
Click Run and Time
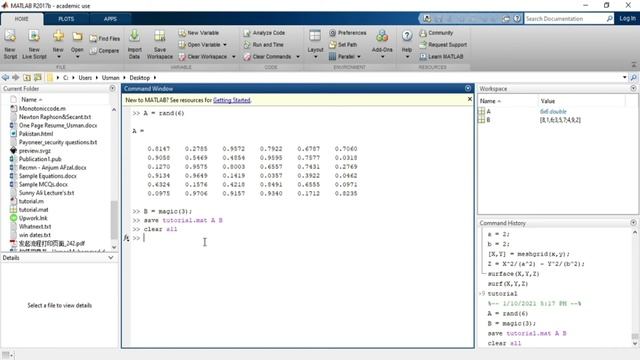click(x=263, y=44)
